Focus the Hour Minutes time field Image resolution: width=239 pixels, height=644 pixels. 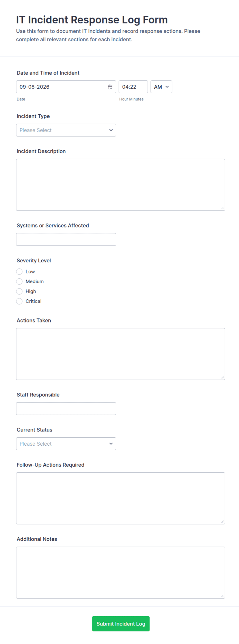coord(133,87)
